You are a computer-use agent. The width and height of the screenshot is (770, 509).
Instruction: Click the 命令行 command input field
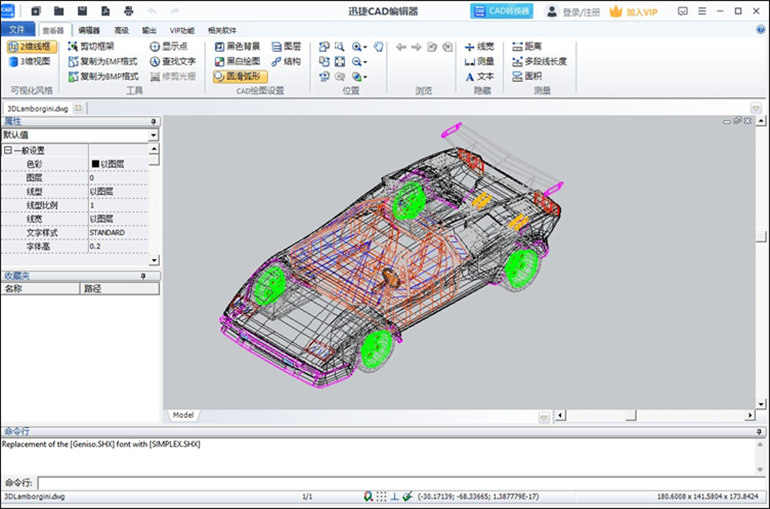coord(402,483)
